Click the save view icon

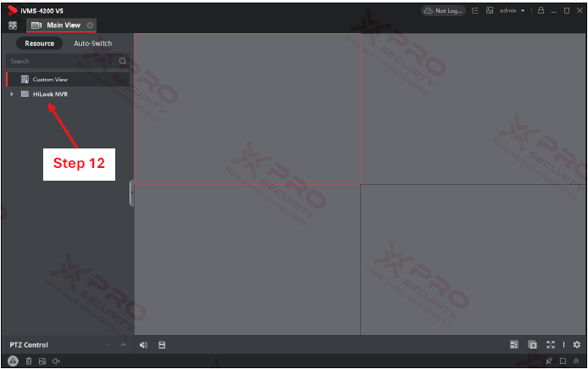pyautogui.click(x=162, y=344)
